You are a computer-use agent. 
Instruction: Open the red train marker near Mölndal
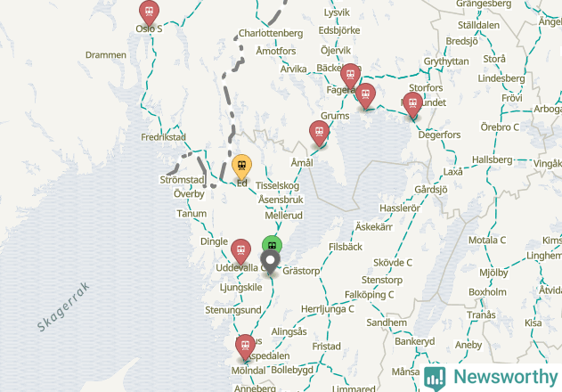pyautogui.click(x=245, y=346)
